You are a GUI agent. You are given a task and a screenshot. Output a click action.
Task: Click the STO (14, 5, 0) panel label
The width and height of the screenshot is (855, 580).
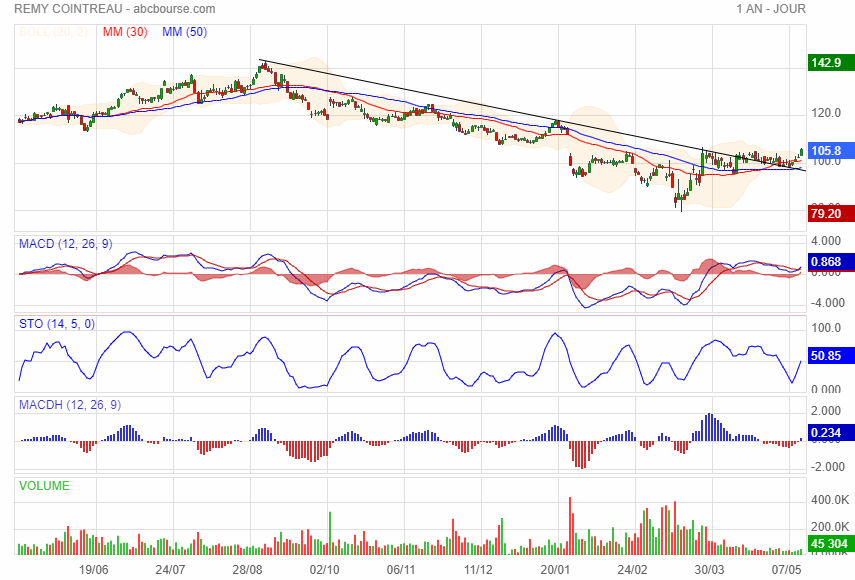tap(57, 324)
